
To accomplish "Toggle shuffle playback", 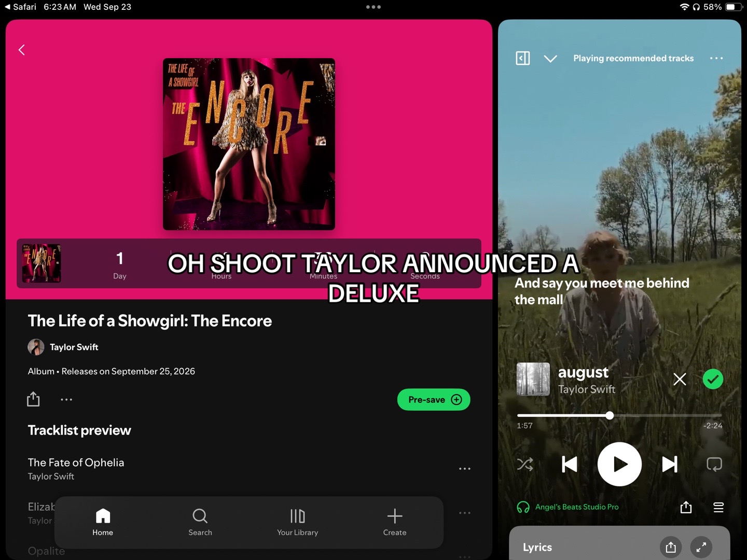I will coord(525,464).
